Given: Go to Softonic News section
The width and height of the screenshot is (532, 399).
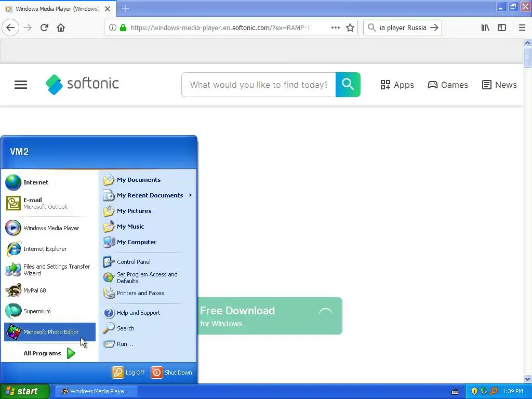Looking at the screenshot, I should click(499, 85).
